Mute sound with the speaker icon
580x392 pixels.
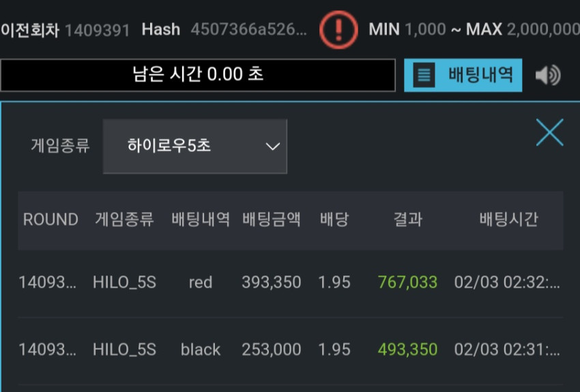[x=548, y=75]
